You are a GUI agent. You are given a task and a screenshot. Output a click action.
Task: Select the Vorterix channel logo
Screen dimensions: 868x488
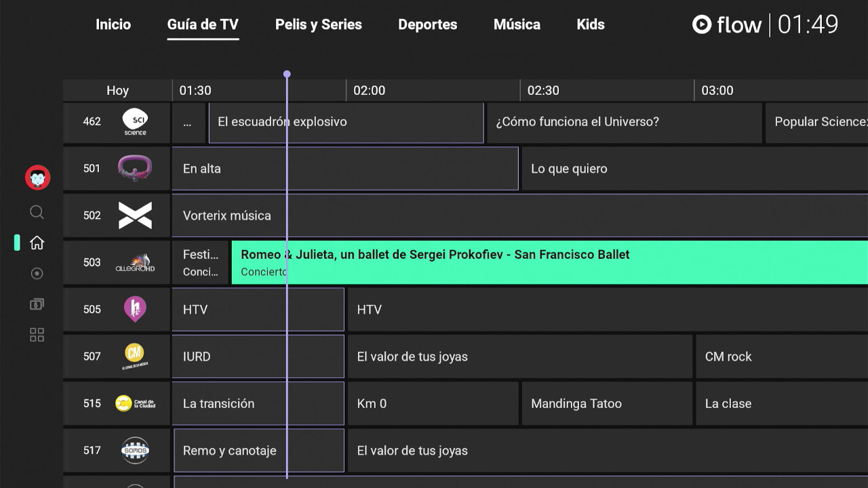click(x=135, y=216)
